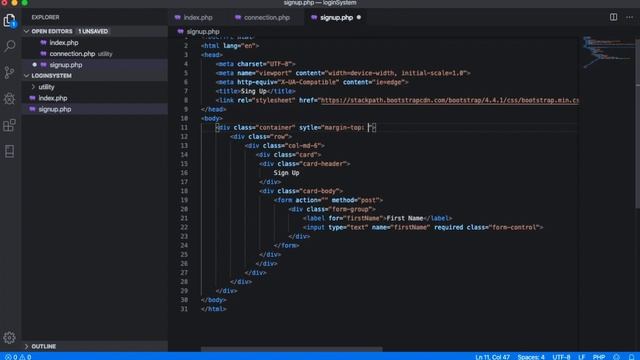
Task: Click the feedback smiley in status bar
Action: click(616, 357)
